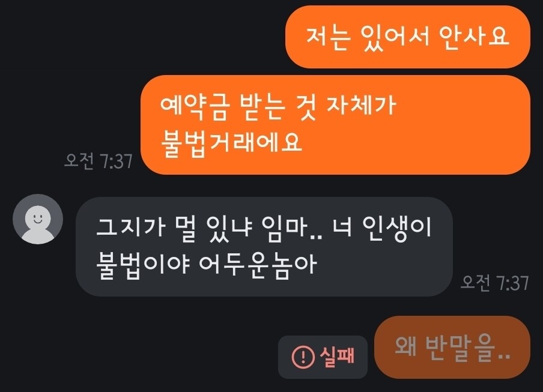543x392 pixels.
Task: Select the received '그지가 멀 있냐 임마..' bubble
Action: point(264,247)
